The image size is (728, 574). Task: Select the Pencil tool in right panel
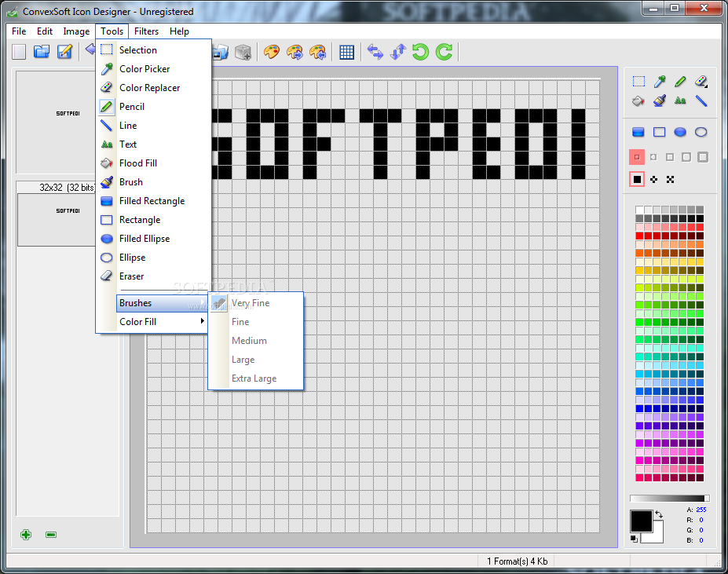click(x=680, y=82)
